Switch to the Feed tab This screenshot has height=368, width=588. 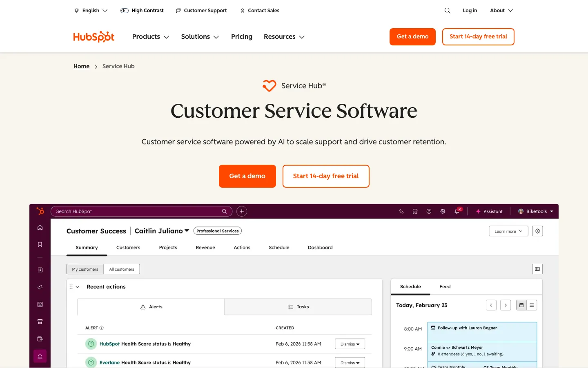(445, 287)
